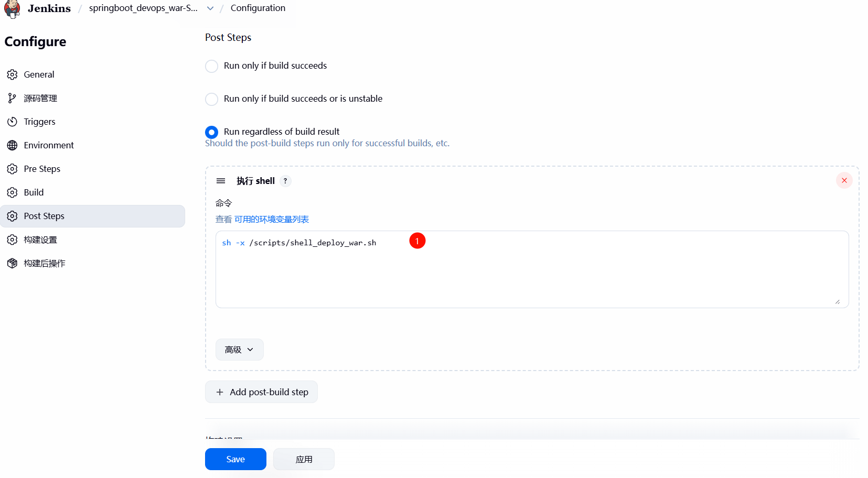Go to the Build section
The height and width of the screenshot is (478, 868).
point(34,192)
